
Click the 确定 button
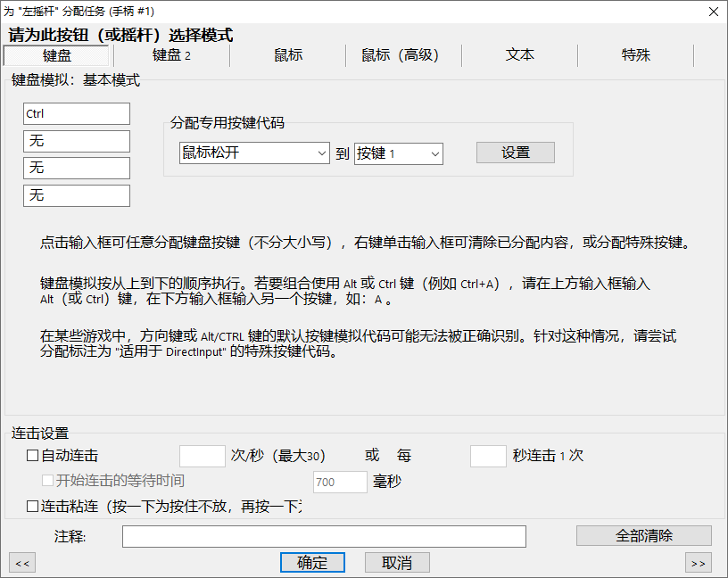click(312, 562)
